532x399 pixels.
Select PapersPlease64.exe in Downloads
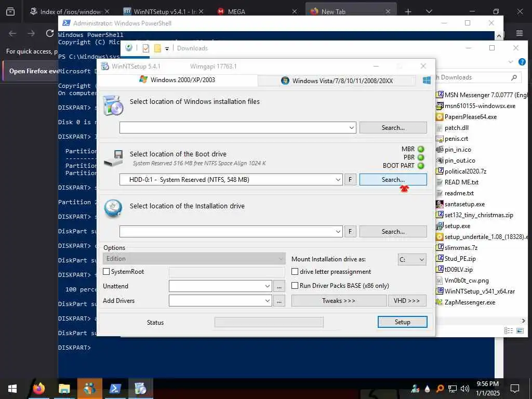pyautogui.click(x=470, y=117)
